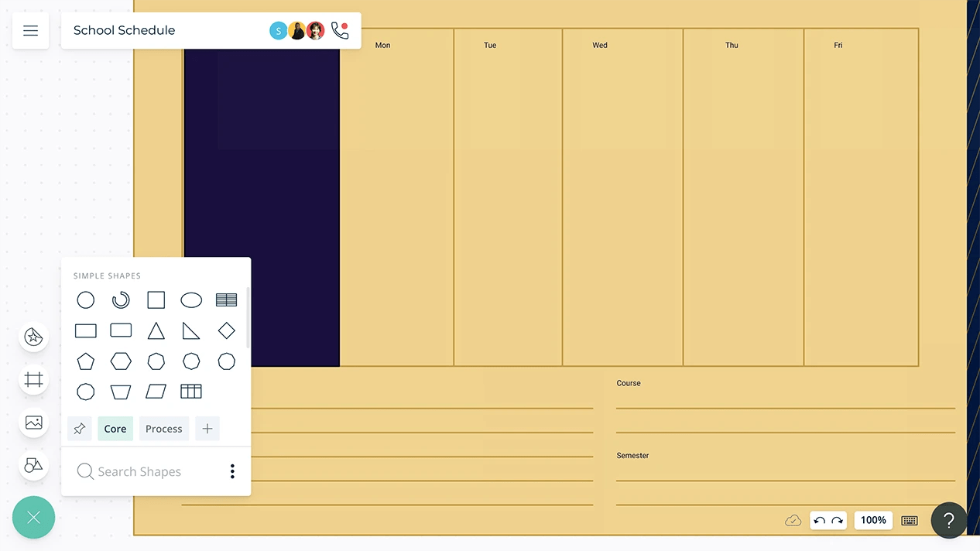Select the diamond shape

[x=227, y=331]
